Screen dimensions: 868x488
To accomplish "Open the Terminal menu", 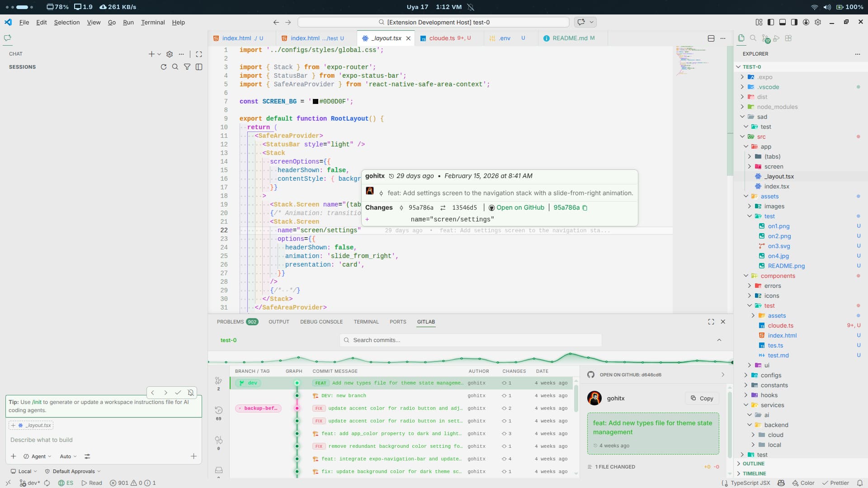I will 153,22.
